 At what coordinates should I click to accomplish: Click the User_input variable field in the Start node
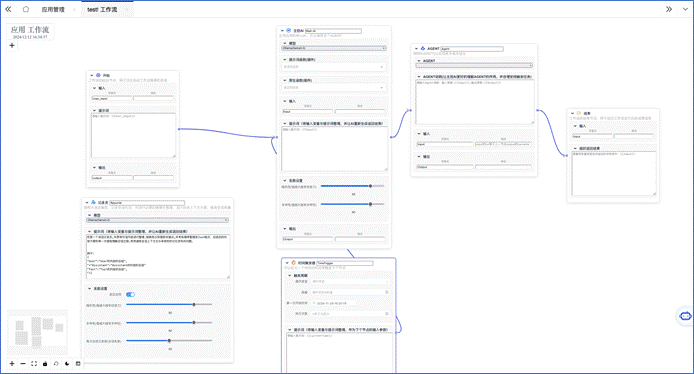[112, 98]
